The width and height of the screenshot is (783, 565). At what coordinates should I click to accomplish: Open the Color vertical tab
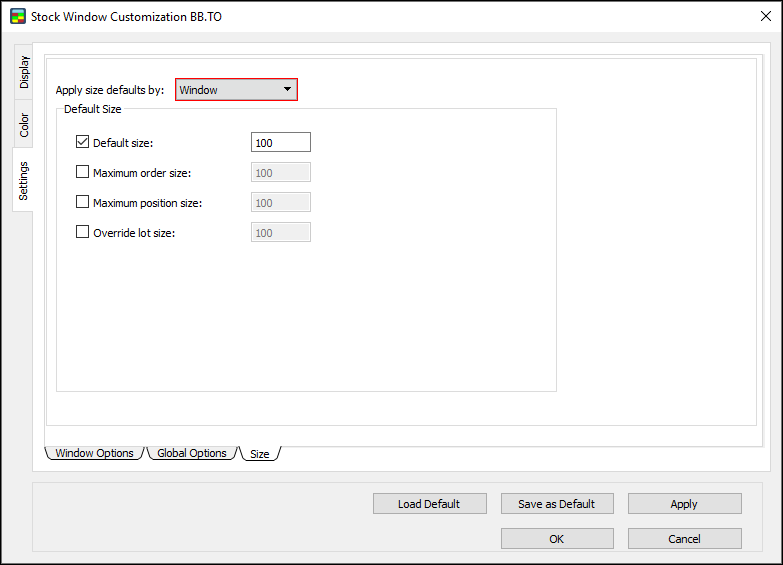[x=24, y=125]
